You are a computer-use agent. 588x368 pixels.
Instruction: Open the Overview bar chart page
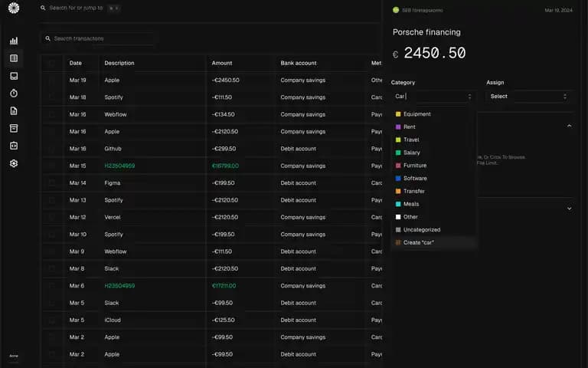tap(14, 41)
